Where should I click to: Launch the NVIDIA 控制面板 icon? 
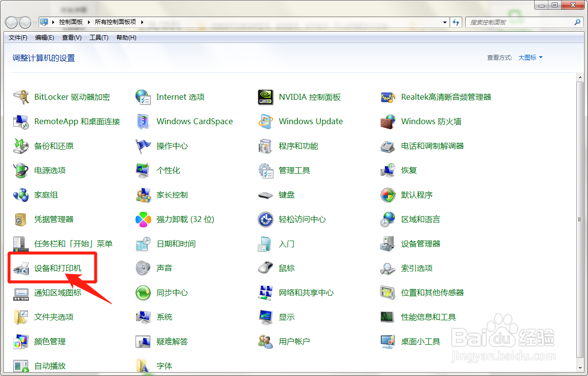[266, 97]
